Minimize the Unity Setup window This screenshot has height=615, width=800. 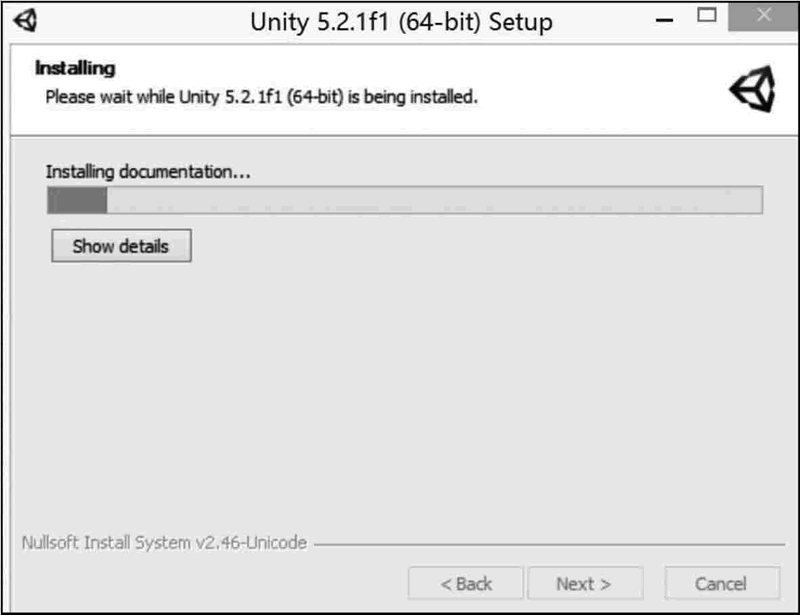[x=660, y=17]
